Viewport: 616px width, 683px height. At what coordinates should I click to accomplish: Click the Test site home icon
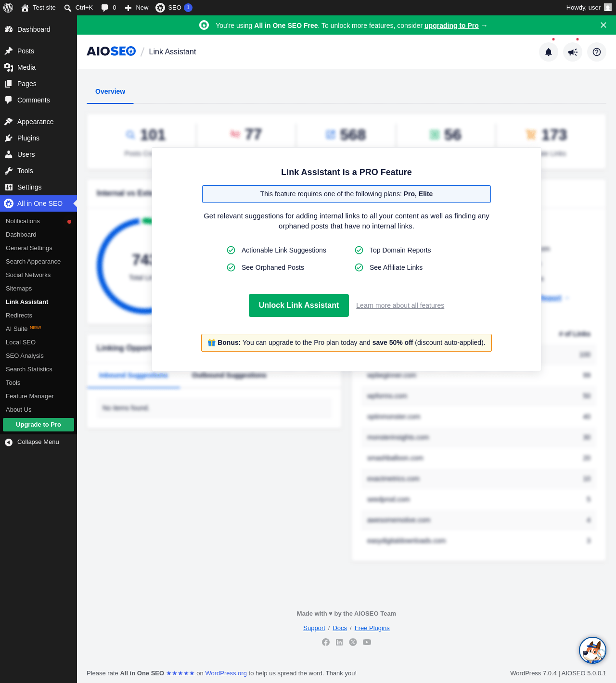coord(25,8)
